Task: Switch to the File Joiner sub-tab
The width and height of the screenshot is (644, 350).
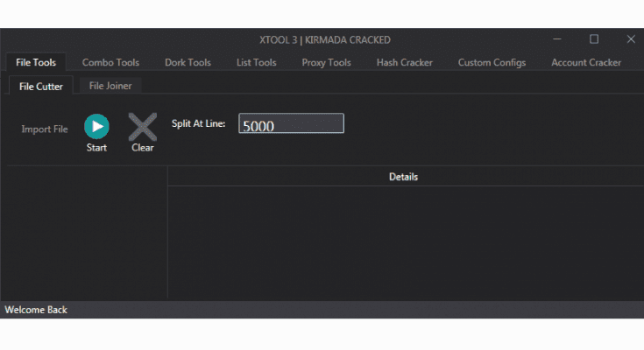Action: click(110, 86)
